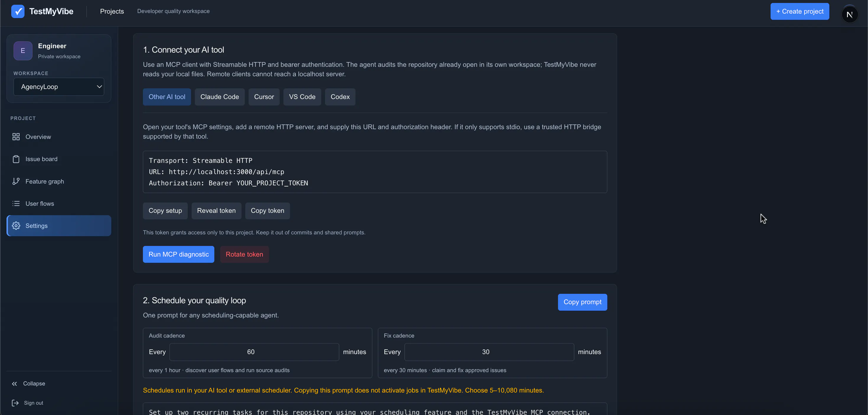Viewport: 868px width, 415px height.
Task: Click the TestMyVibe brand name
Action: pos(51,12)
